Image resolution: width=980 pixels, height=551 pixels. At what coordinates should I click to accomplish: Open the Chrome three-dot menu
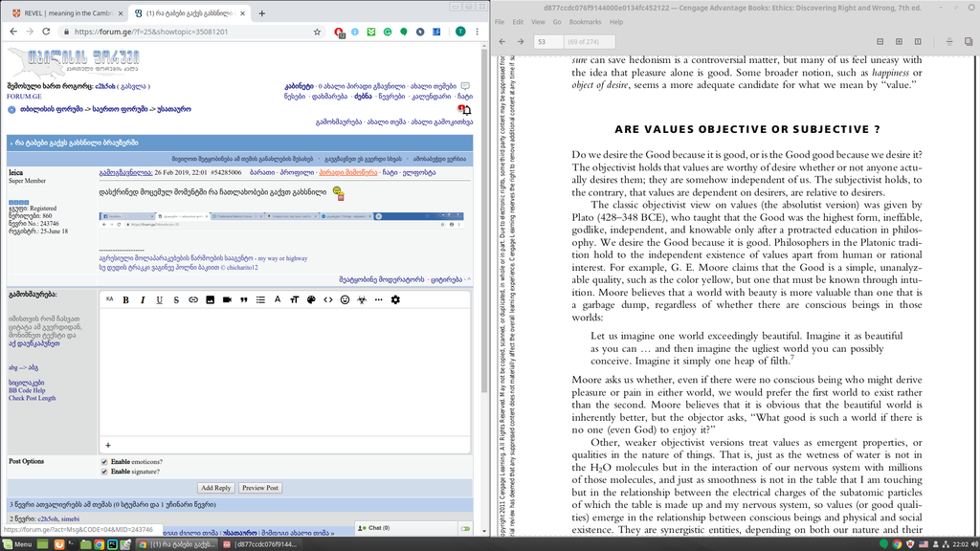click(x=477, y=32)
